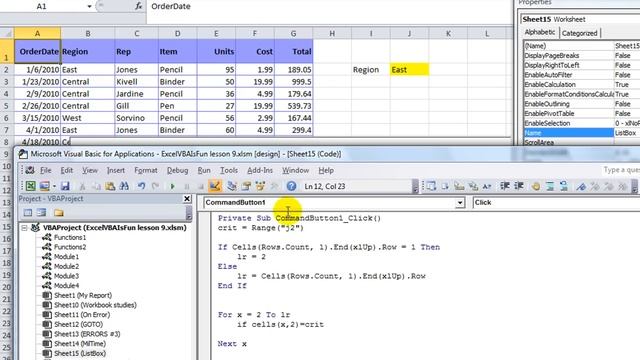Undo the last edit with the Undo arrow
The height and width of the screenshot is (360, 640).
pyautogui.click(x=141, y=186)
